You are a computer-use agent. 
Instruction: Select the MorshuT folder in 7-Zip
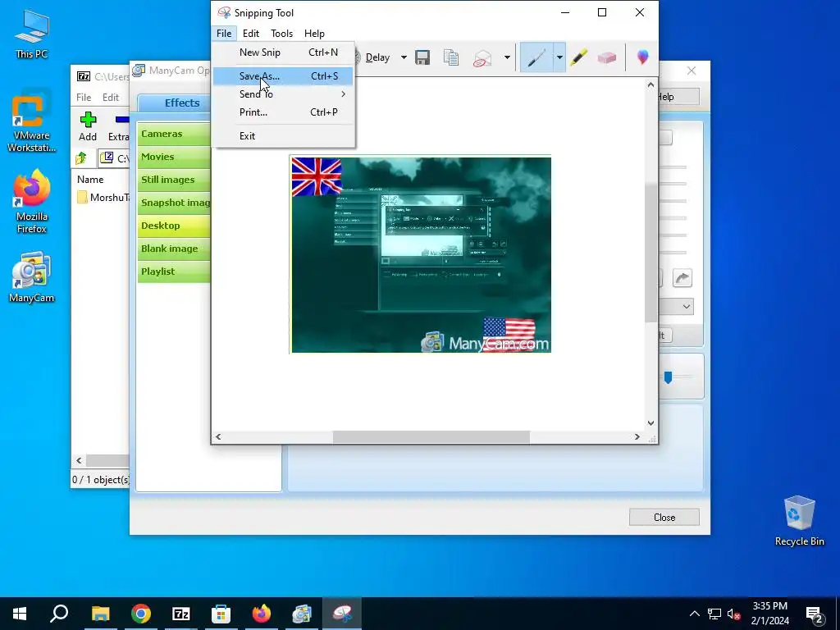(103, 198)
